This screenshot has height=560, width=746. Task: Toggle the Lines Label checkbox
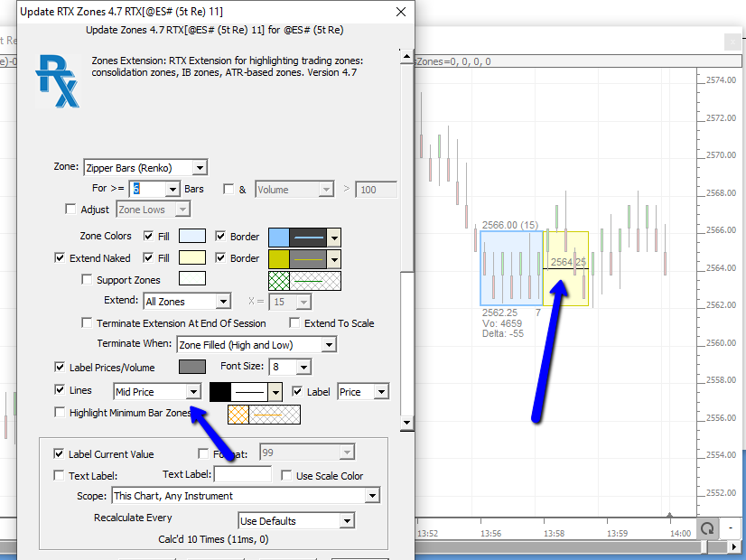[x=297, y=392]
